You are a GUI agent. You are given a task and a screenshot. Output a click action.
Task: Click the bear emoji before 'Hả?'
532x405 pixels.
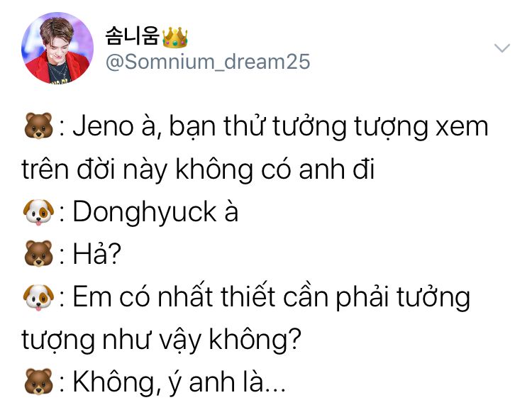(38, 254)
